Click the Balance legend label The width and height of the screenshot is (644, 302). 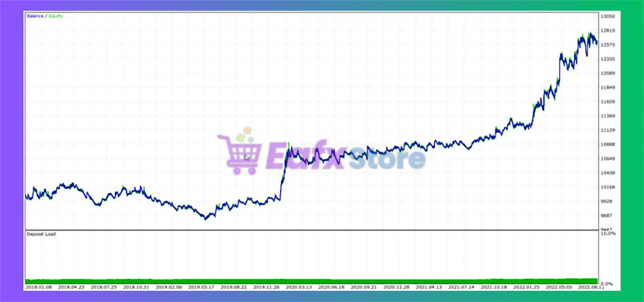(35, 16)
